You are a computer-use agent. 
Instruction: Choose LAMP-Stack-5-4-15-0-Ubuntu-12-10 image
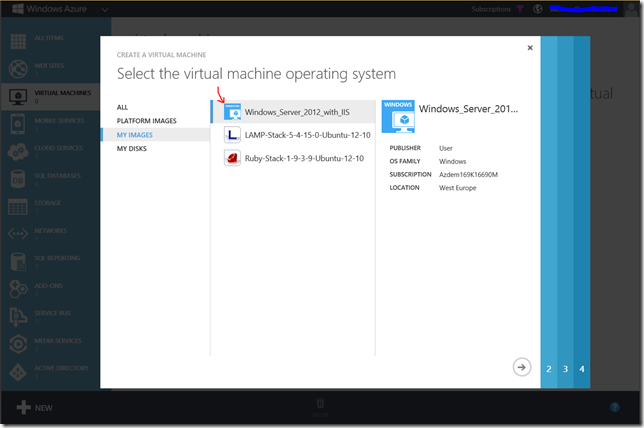pos(293,135)
